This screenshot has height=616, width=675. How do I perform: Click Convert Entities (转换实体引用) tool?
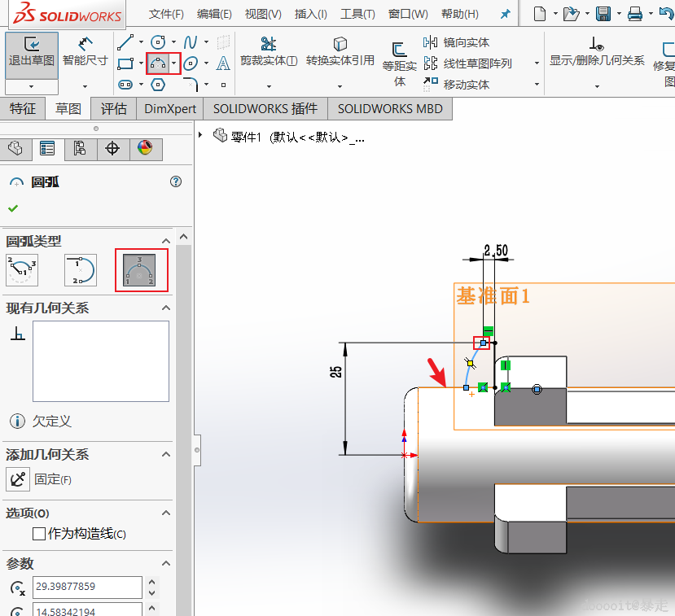pos(340,52)
